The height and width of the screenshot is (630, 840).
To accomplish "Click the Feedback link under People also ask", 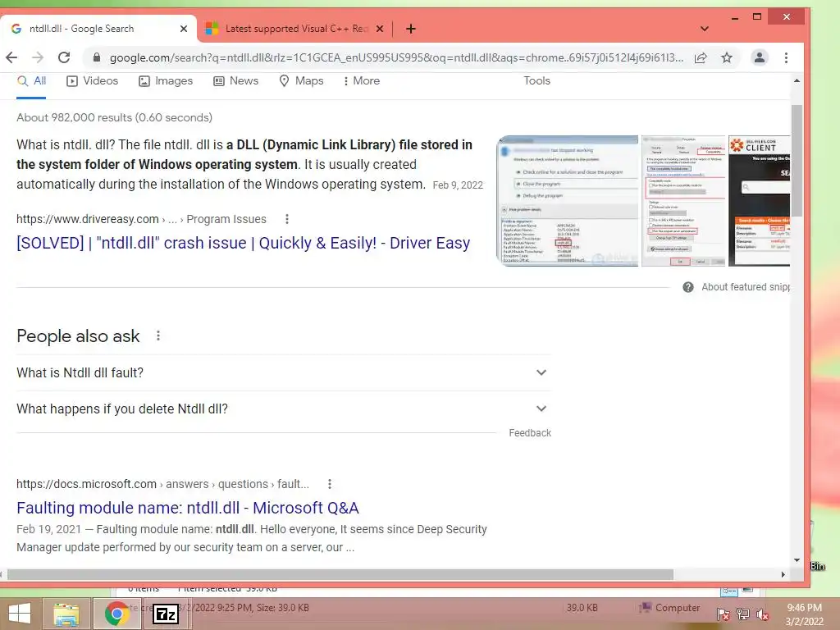I will coord(530,433).
